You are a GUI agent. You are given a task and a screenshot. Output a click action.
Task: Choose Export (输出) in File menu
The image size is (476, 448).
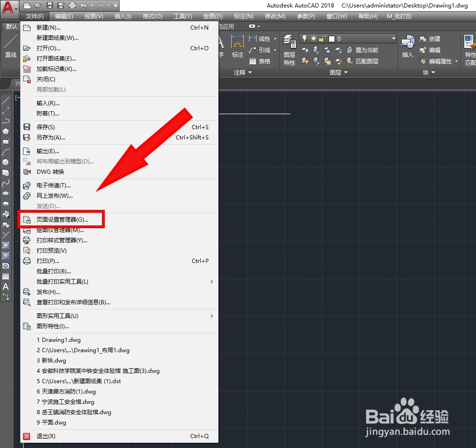(119, 151)
